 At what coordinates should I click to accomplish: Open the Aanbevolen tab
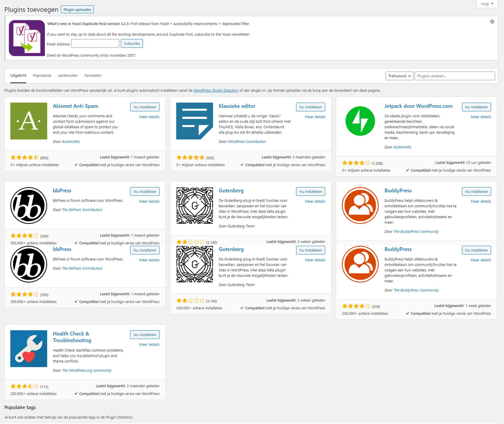coord(68,76)
